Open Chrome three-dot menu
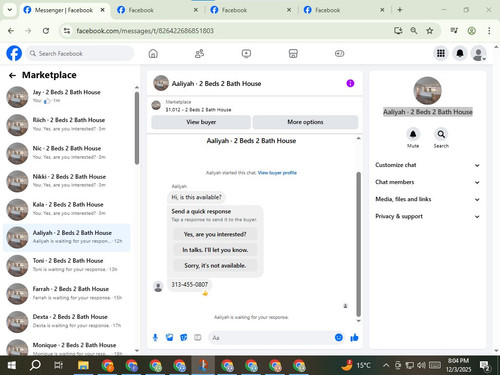 (489, 31)
